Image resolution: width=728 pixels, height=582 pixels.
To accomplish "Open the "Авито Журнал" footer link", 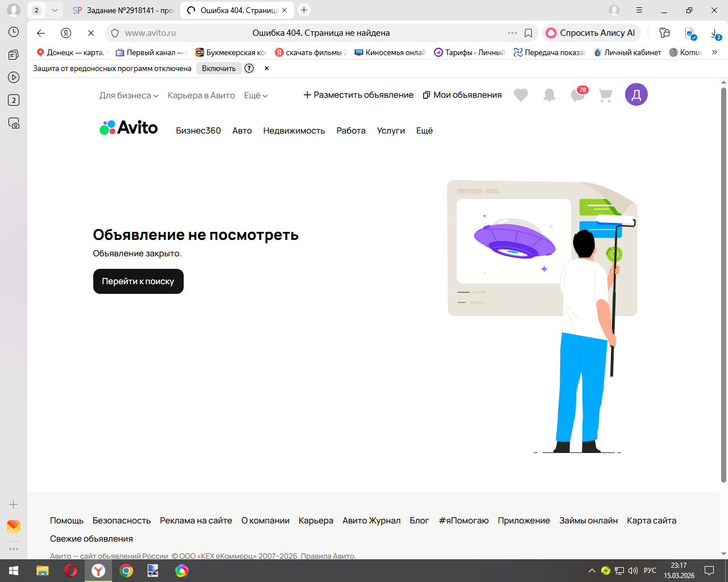I will pos(371,521).
